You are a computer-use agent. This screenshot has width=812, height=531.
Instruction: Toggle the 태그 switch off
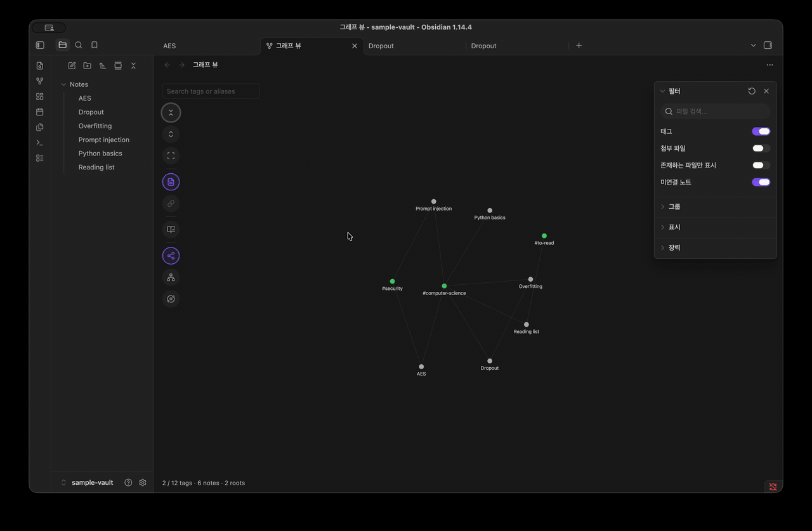point(761,131)
